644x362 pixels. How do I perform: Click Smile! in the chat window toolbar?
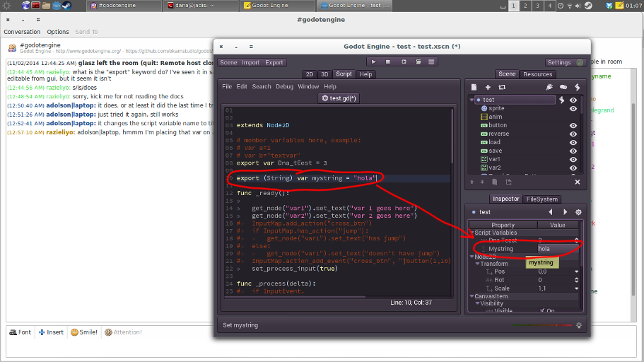tap(84, 332)
